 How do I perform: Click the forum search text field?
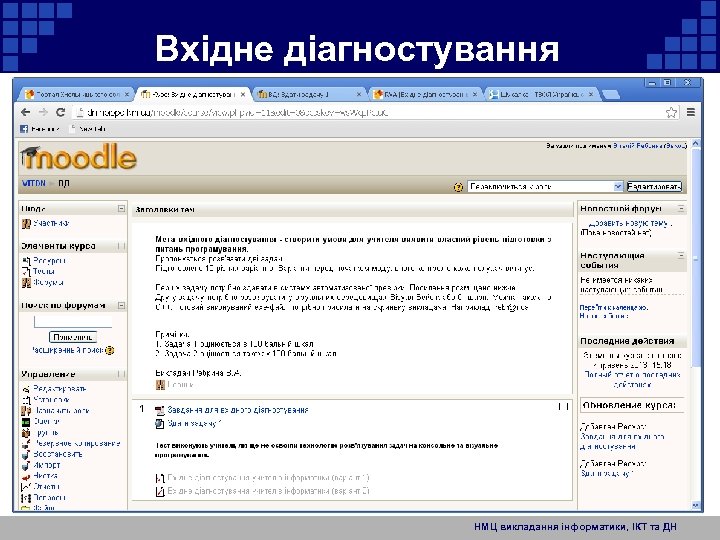click(73, 321)
